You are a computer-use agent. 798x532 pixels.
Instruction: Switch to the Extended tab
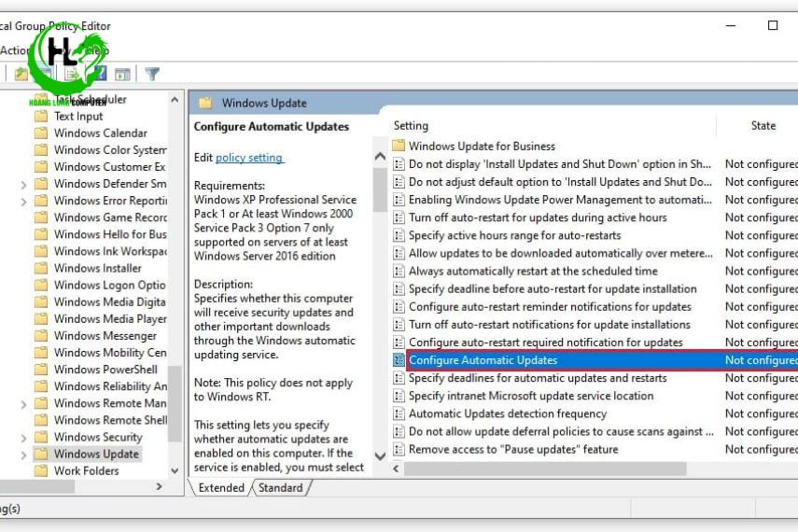(x=221, y=488)
